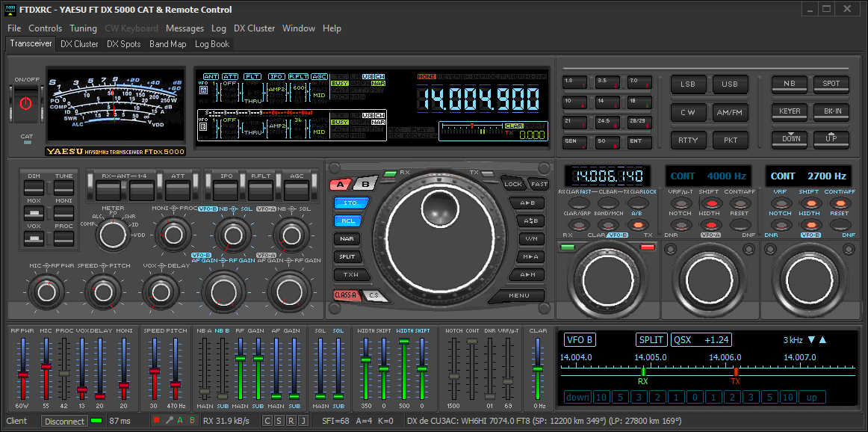Viewport: 868px width, 432px height.
Task: Click the 14.006.140 frequency display
Action: tap(607, 176)
